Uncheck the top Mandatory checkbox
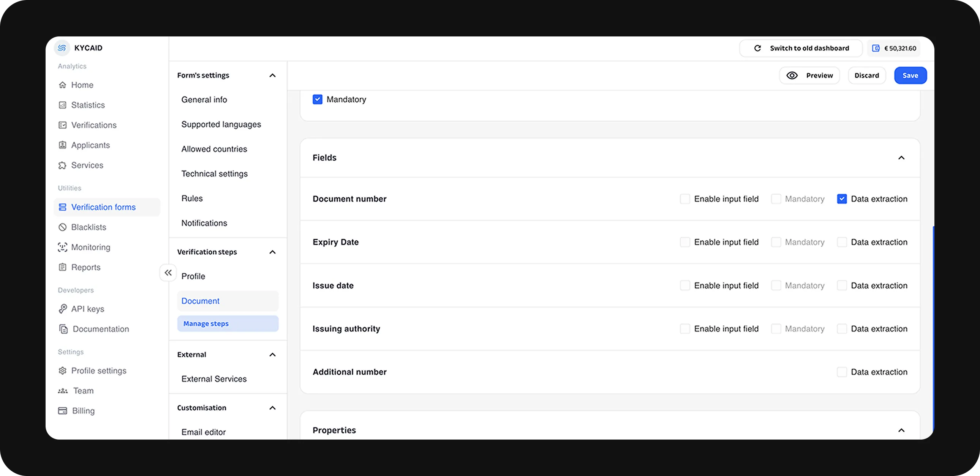The width and height of the screenshot is (980, 476). [317, 99]
